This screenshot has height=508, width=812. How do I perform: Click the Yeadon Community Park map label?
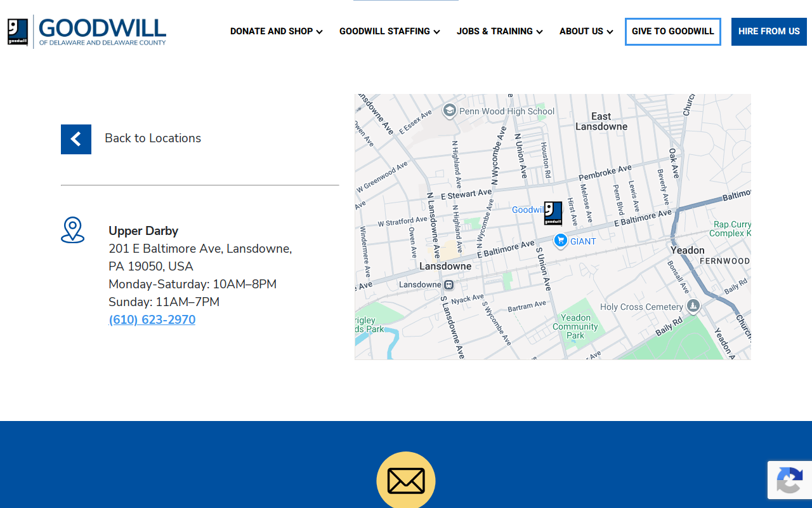tap(575, 326)
